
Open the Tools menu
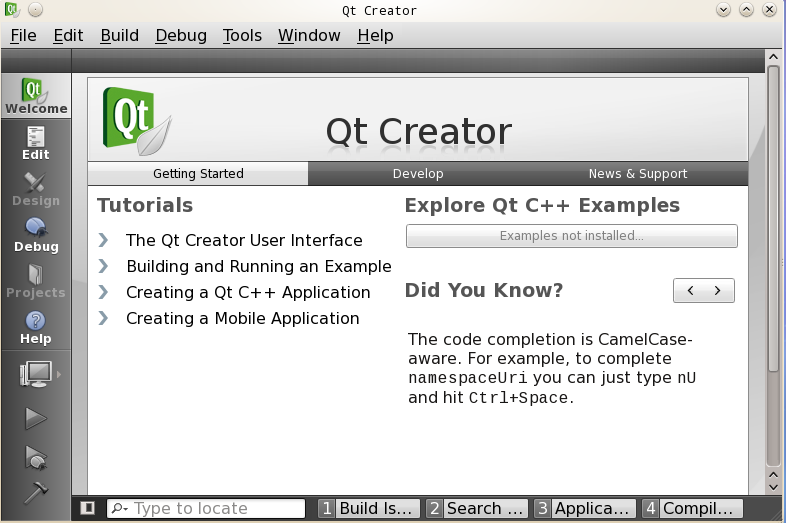[x=242, y=35]
